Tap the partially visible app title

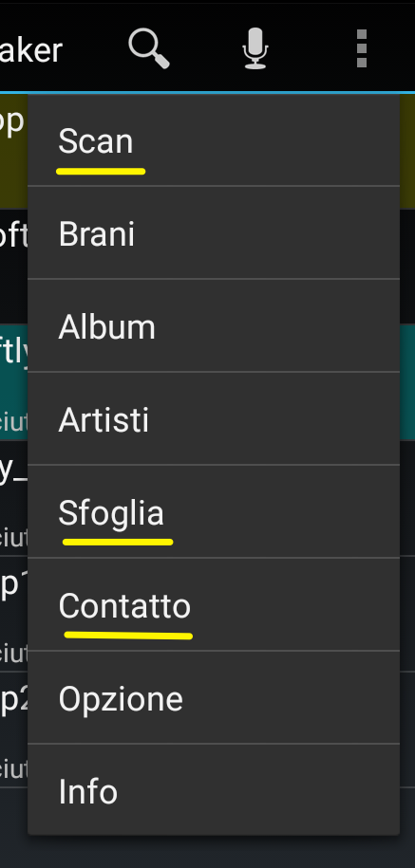(31, 50)
